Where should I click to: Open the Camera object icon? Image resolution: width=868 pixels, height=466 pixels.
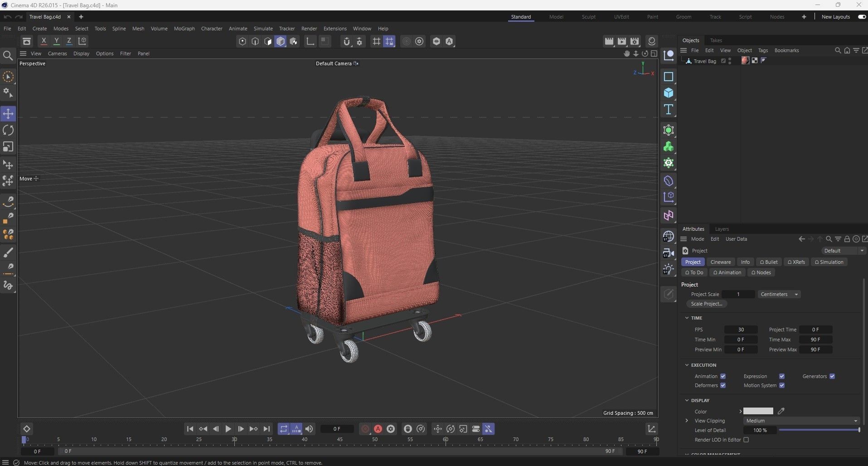click(x=669, y=253)
